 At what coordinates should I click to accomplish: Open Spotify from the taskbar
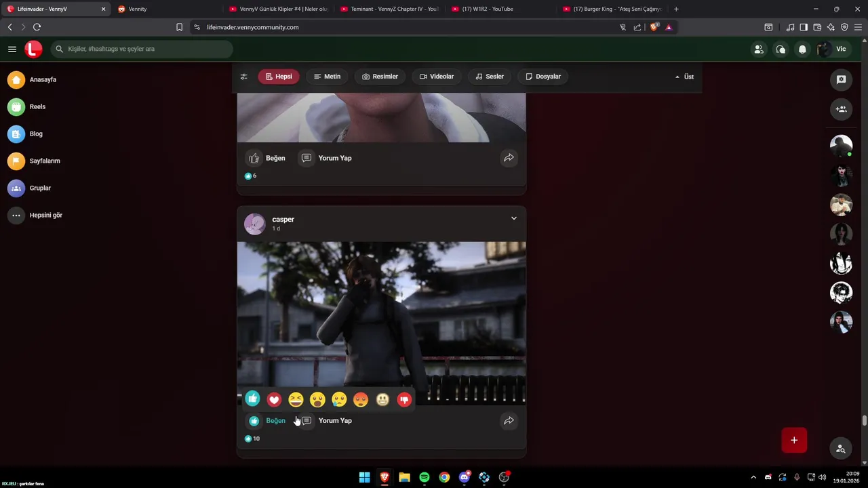click(x=425, y=477)
